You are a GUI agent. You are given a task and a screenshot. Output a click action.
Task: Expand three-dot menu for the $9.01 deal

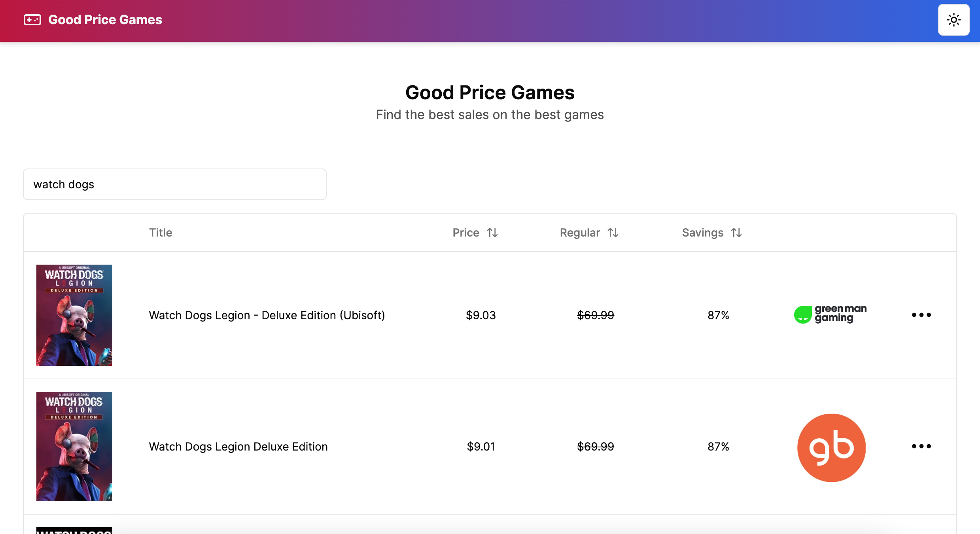pos(921,446)
